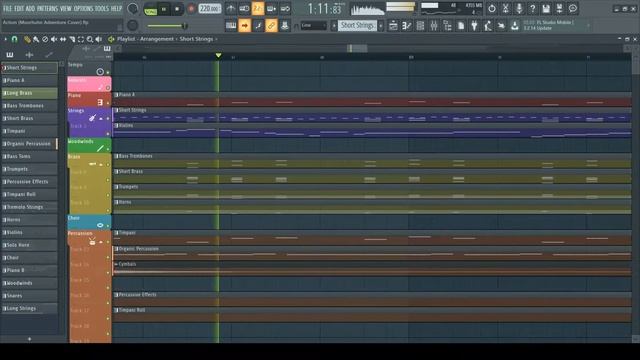640x360 pixels.
Task: Open the PATTERNS menu
Action: coord(48,8)
